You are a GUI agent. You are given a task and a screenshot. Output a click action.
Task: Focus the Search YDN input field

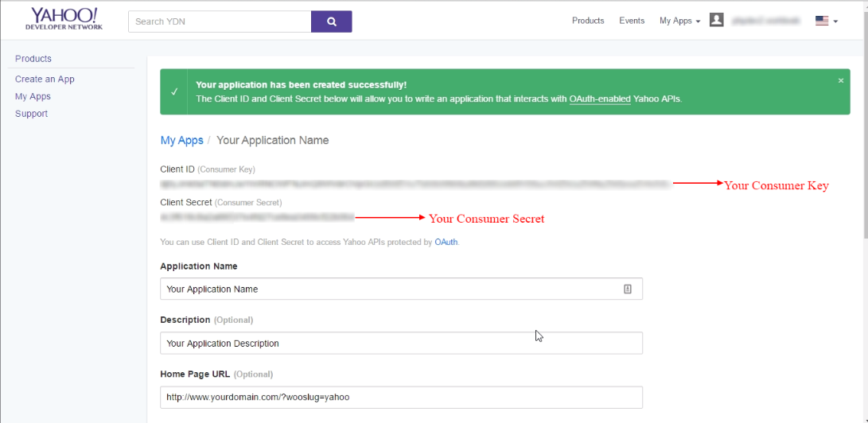pos(220,21)
